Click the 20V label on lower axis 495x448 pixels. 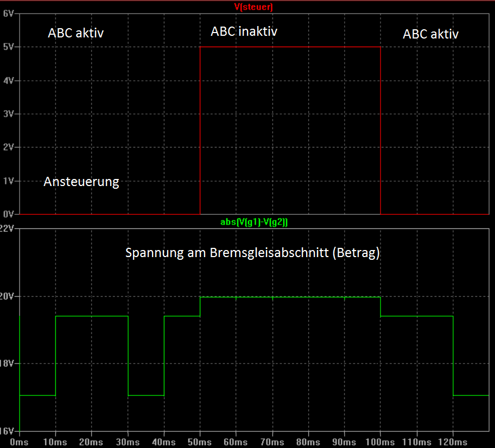click(7, 296)
